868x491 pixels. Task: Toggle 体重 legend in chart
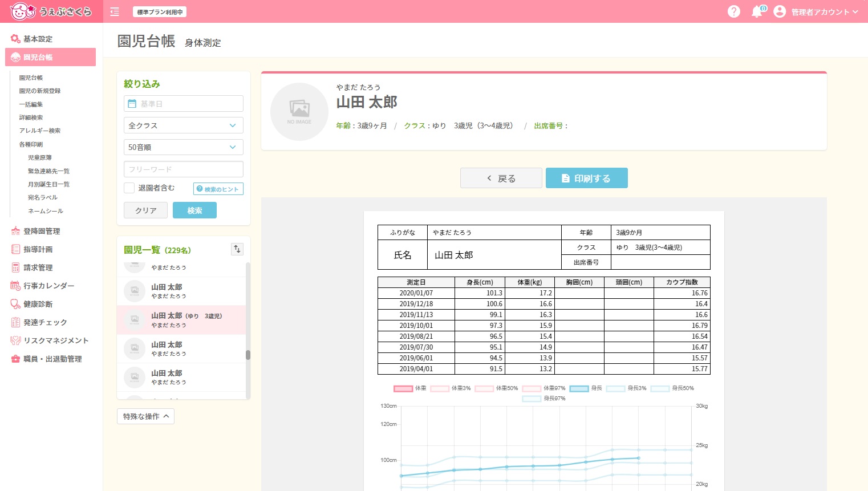tap(410, 388)
